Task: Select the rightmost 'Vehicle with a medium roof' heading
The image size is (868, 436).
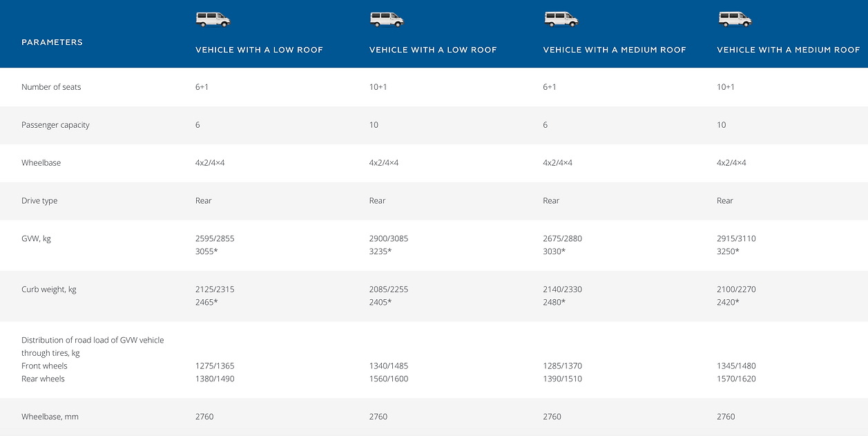Action: (x=788, y=50)
